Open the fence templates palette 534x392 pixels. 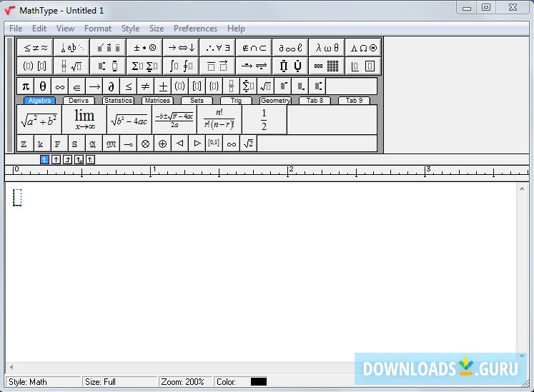pos(35,66)
